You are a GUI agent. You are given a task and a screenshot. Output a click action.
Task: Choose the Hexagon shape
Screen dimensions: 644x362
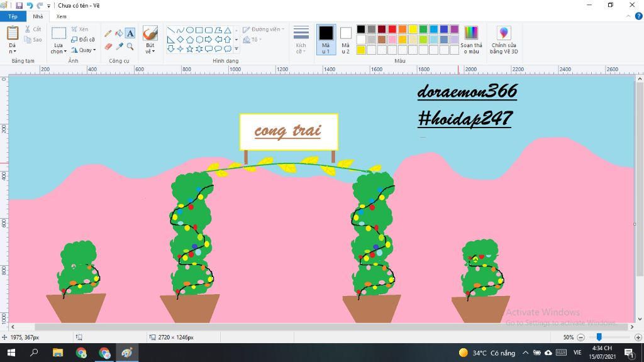click(x=199, y=40)
